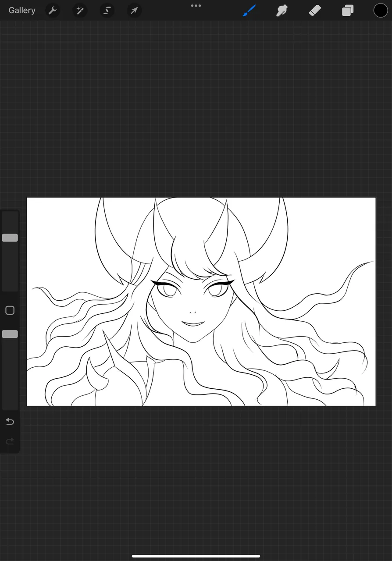Tap the home indicator bar
Image resolution: width=392 pixels, height=561 pixels.
(x=196, y=556)
